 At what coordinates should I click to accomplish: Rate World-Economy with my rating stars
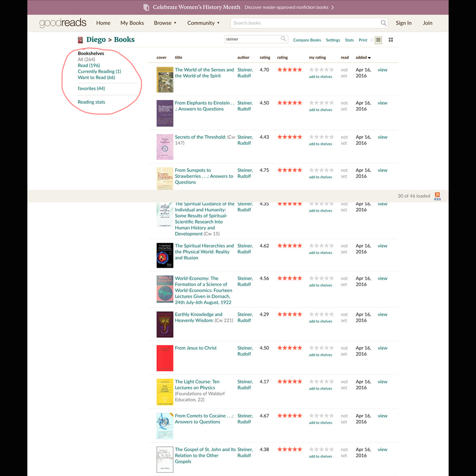(x=321, y=279)
